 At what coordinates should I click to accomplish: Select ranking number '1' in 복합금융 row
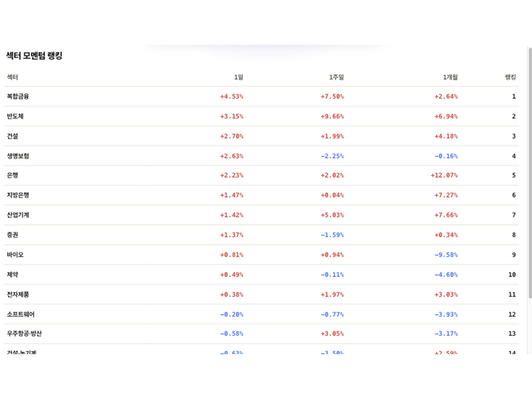pos(514,97)
